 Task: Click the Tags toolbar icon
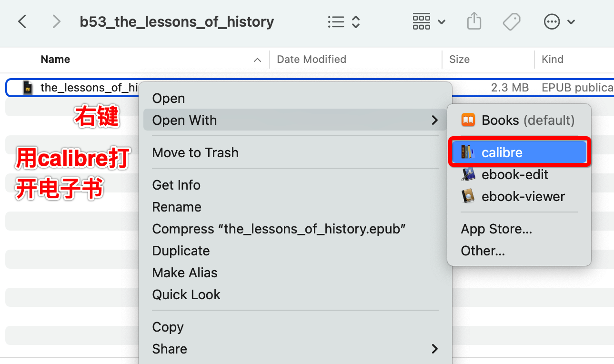(x=511, y=22)
